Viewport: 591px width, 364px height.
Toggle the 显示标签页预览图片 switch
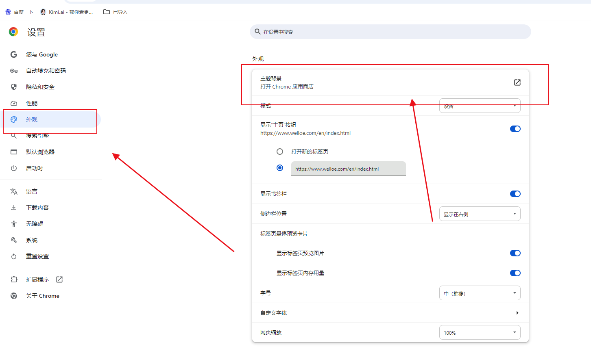point(515,253)
